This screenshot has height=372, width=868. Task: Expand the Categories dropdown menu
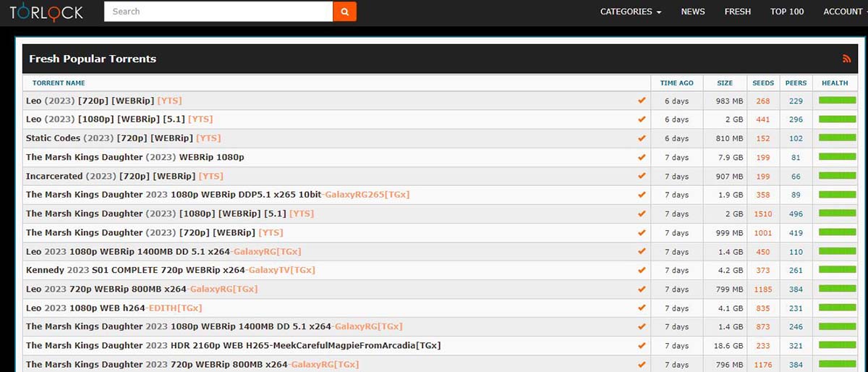click(630, 12)
